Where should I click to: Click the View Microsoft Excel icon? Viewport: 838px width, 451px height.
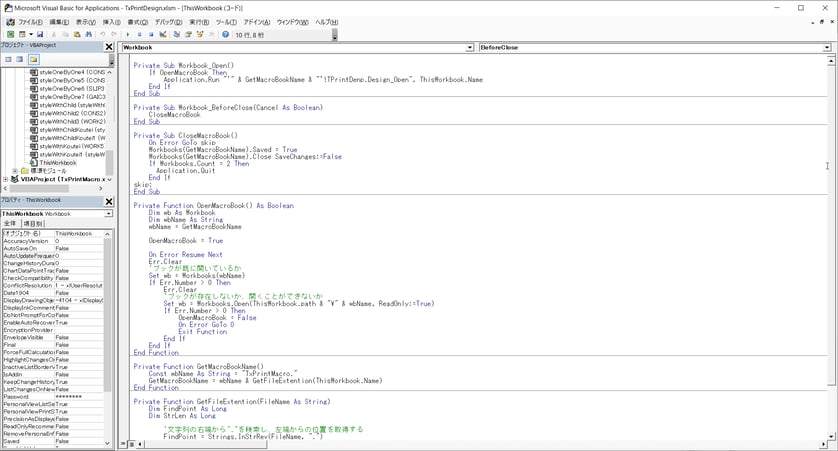coord(10,34)
